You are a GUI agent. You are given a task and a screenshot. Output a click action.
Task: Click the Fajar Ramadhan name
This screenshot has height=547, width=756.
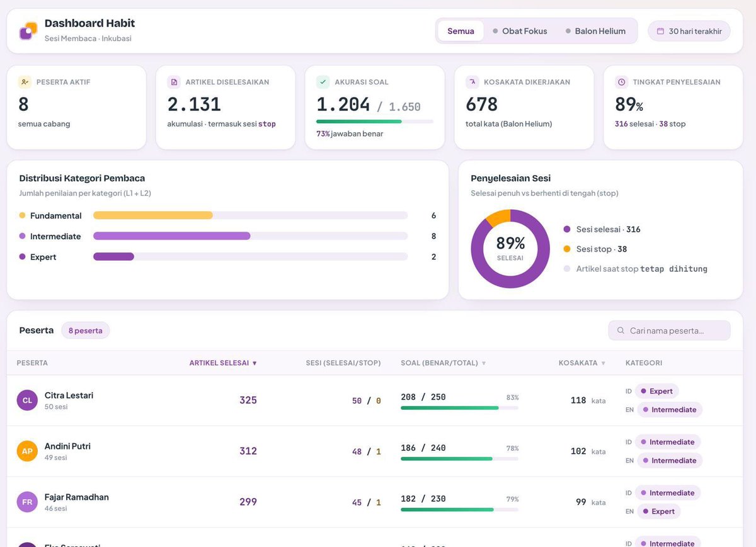[x=76, y=497]
